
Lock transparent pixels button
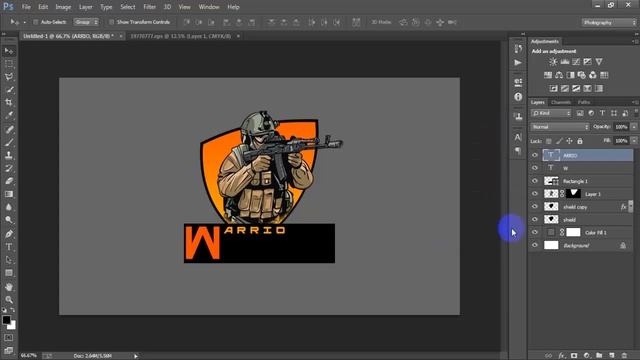(549, 141)
